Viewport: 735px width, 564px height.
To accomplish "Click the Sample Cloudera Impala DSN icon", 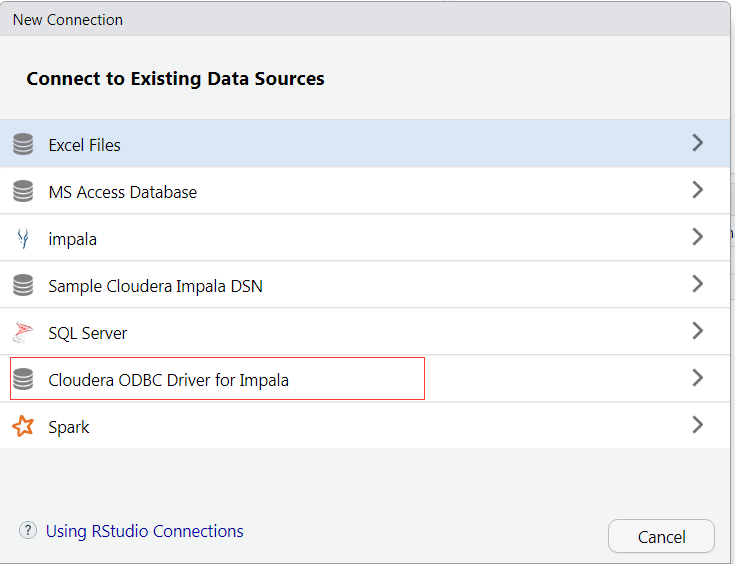I will pos(23,285).
